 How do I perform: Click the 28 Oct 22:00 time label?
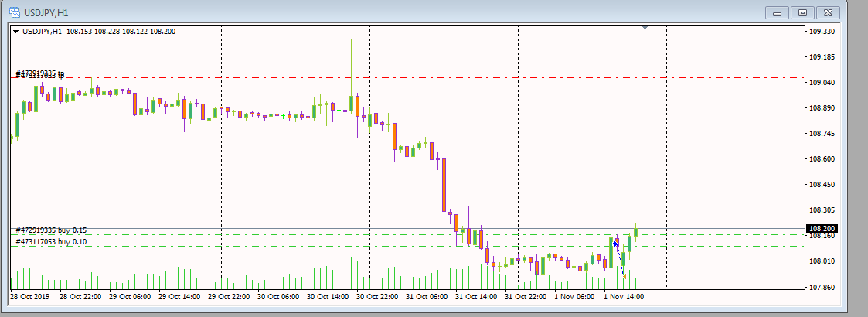[81, 296]
